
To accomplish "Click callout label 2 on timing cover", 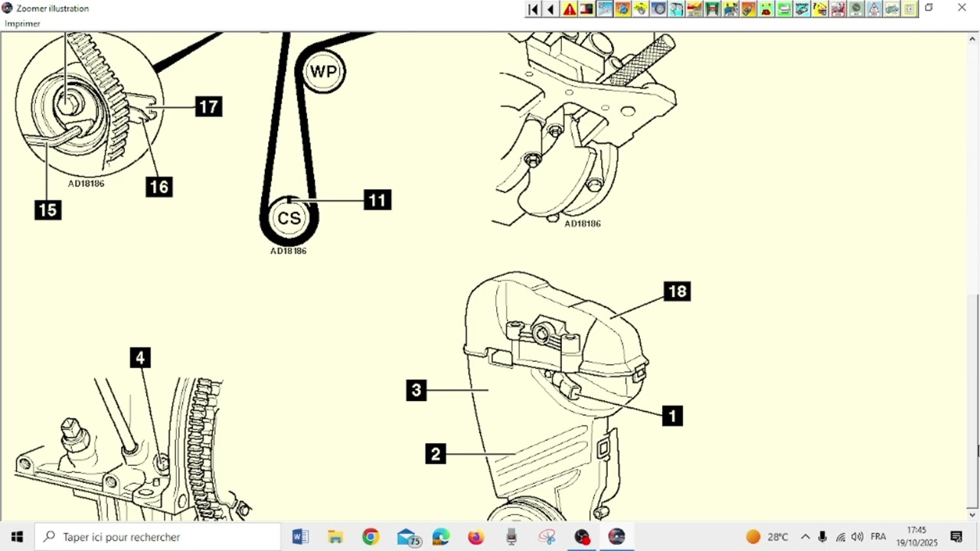I will 436,454.
